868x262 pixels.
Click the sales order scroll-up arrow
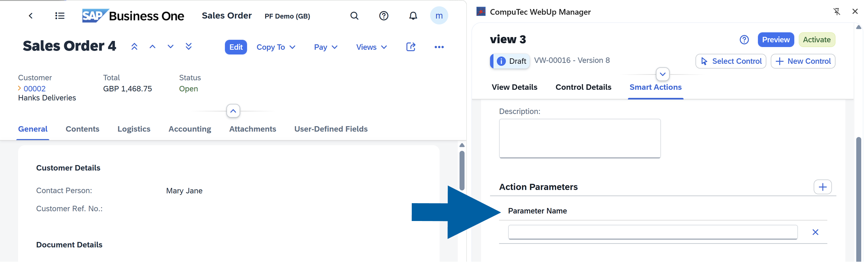462,145
